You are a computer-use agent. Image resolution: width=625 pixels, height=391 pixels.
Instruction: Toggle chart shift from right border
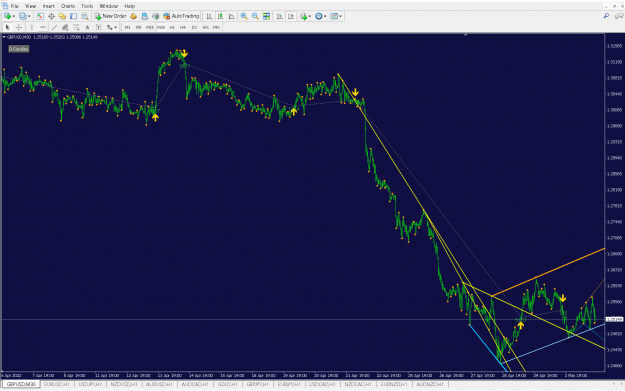(x=291, y=16)
